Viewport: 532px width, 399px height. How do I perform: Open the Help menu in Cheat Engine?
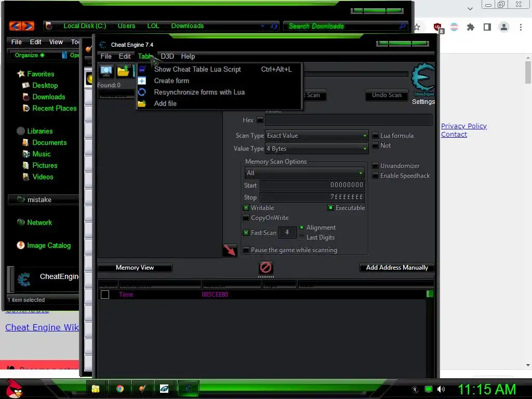pyautogui.click(x=188, y=56)
